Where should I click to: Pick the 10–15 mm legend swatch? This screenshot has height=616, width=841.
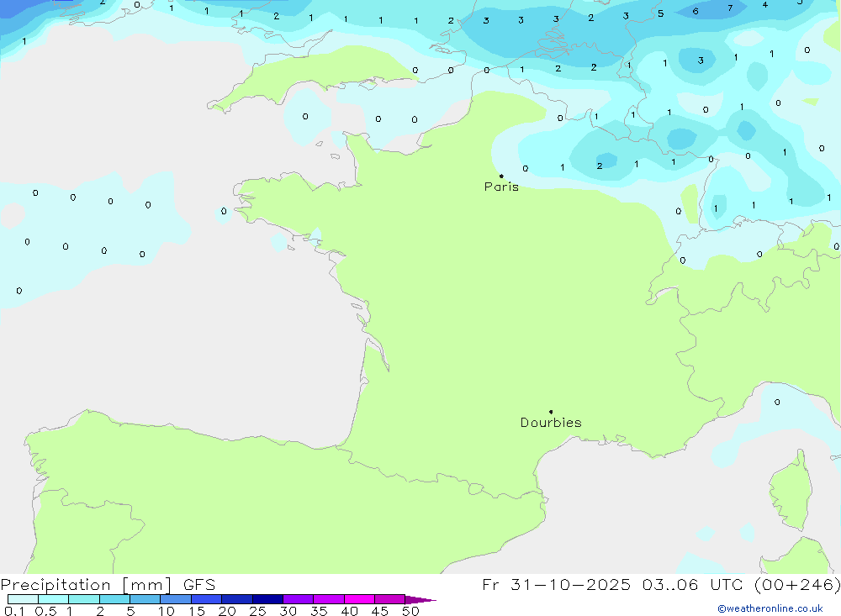[176, 599]
